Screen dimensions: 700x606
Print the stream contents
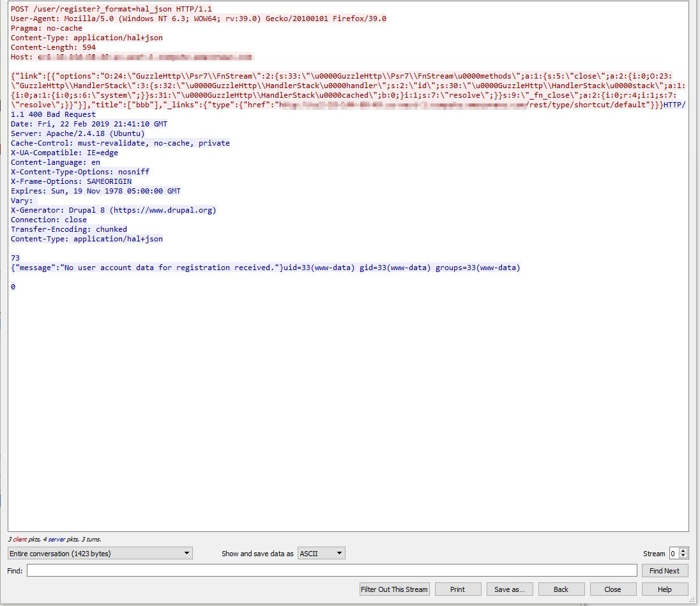pyautogui.click(x=457, y=589)
